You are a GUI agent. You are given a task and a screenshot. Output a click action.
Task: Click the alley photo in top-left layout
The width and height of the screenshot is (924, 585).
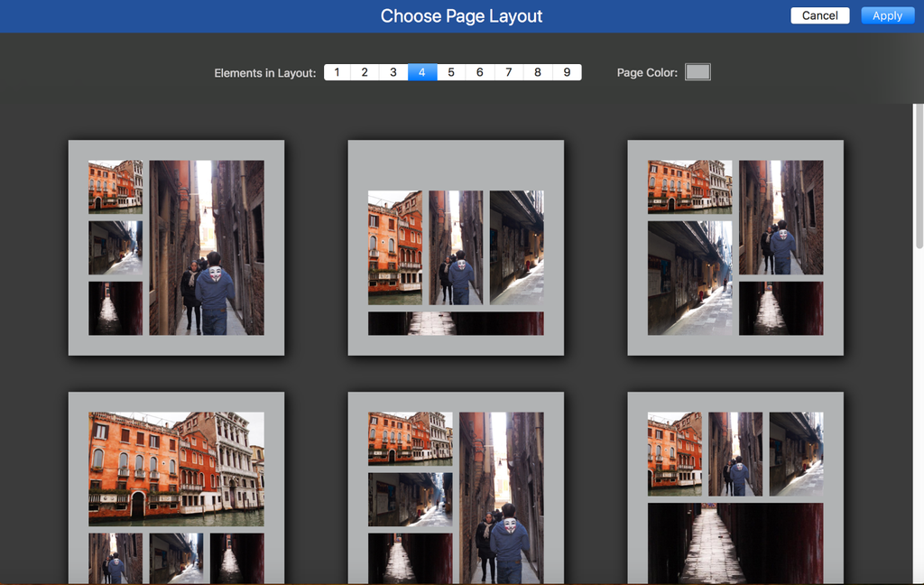(207, 248)
